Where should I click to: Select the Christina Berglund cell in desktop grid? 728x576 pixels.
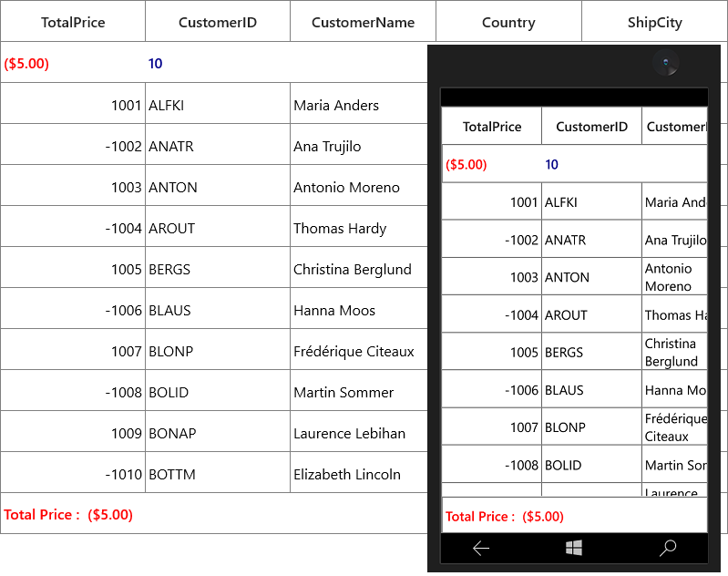click(x=359, y=268)
